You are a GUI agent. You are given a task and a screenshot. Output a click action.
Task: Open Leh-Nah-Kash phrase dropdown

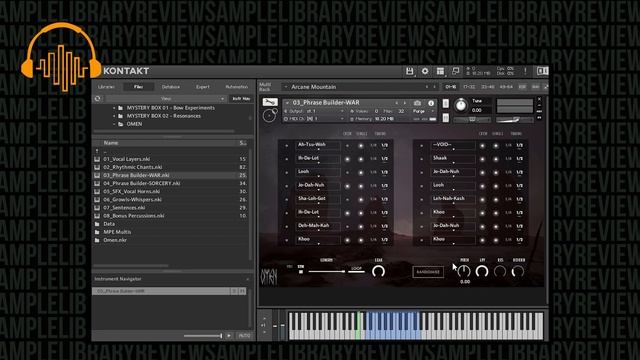[453, 199]
